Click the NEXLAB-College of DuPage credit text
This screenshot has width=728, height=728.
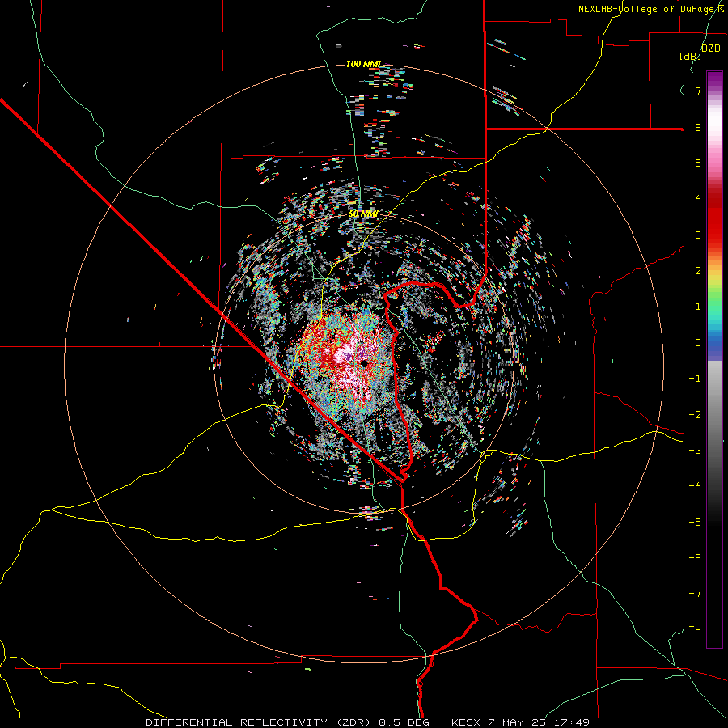pyautogui.click(x=651, y=9)
